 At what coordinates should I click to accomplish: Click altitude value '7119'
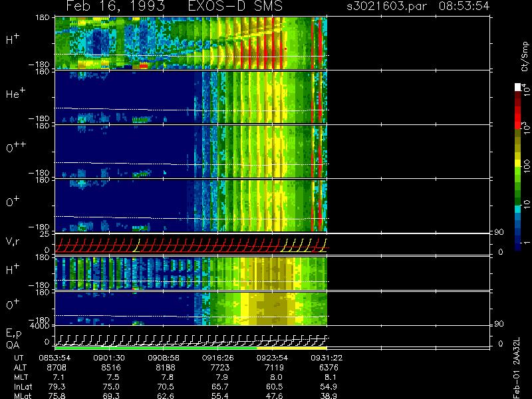click(x=274, y=368)
